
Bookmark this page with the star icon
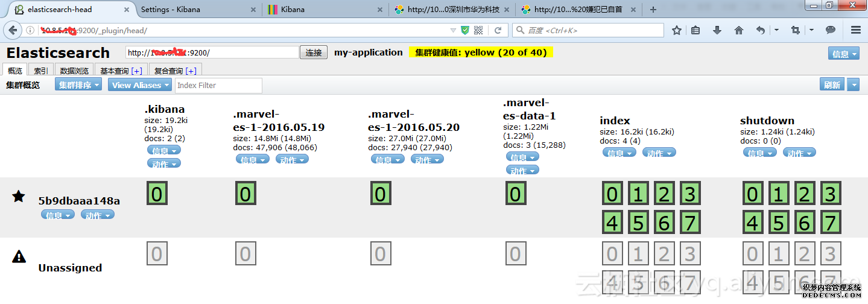coord(677,30)
